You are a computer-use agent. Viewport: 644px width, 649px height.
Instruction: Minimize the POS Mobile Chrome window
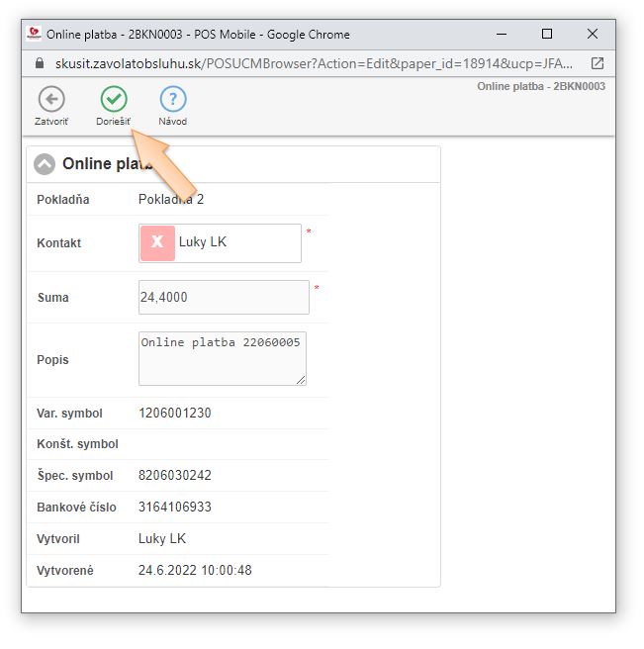pyautogui.click(x=502, y=34)
